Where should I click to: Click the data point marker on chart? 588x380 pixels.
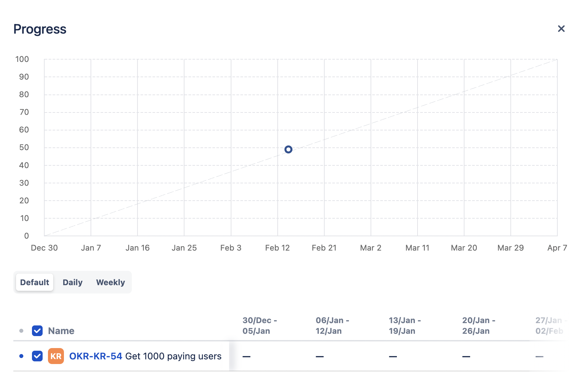288,149
